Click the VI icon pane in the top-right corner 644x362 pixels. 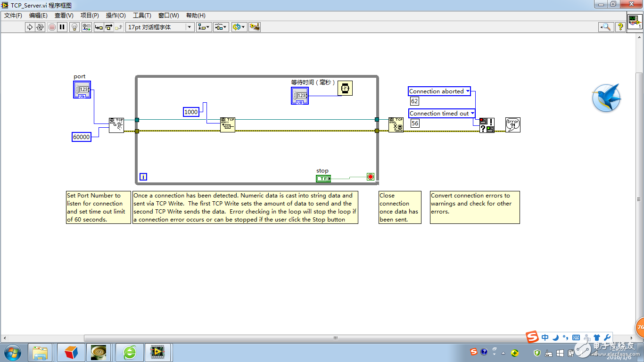(634, 22)
